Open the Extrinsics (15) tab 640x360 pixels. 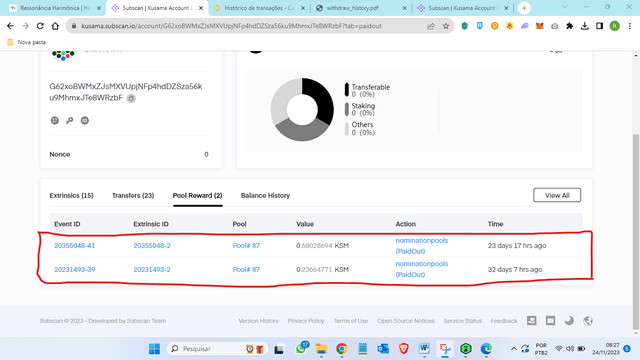71,196
